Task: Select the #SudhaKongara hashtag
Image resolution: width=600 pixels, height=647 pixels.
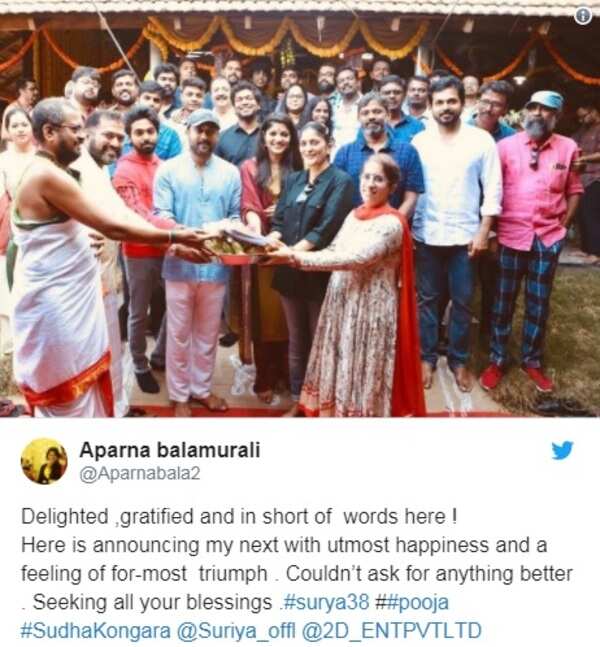Action: coord(95,631)
